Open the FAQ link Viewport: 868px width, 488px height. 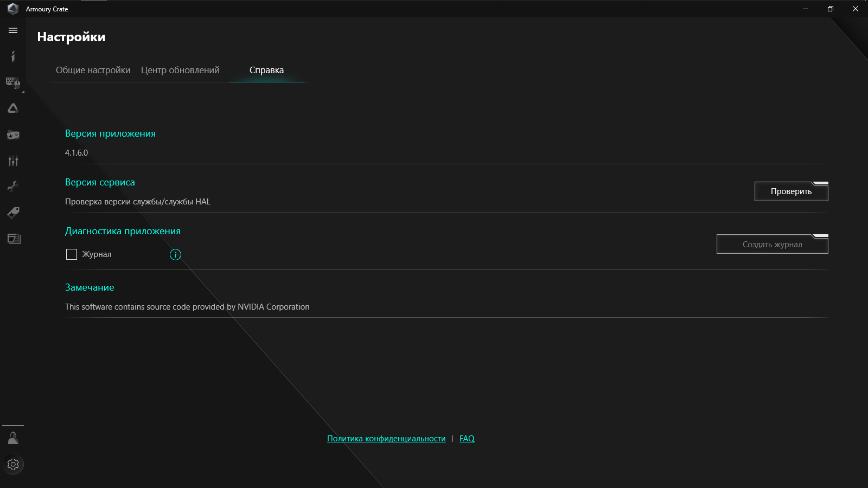tap(467, 439)
